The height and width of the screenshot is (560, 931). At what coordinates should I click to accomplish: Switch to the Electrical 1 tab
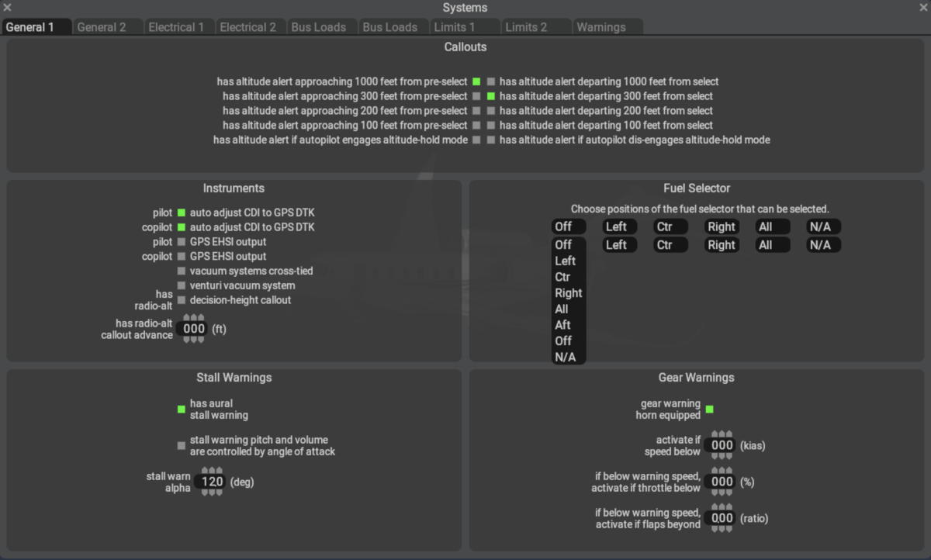click(177, 27)
